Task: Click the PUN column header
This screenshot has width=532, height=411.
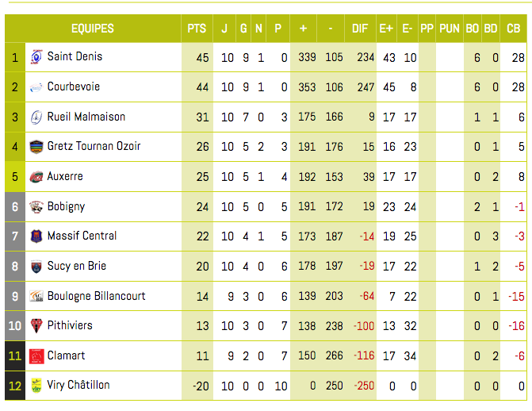Action: (450, 29)
